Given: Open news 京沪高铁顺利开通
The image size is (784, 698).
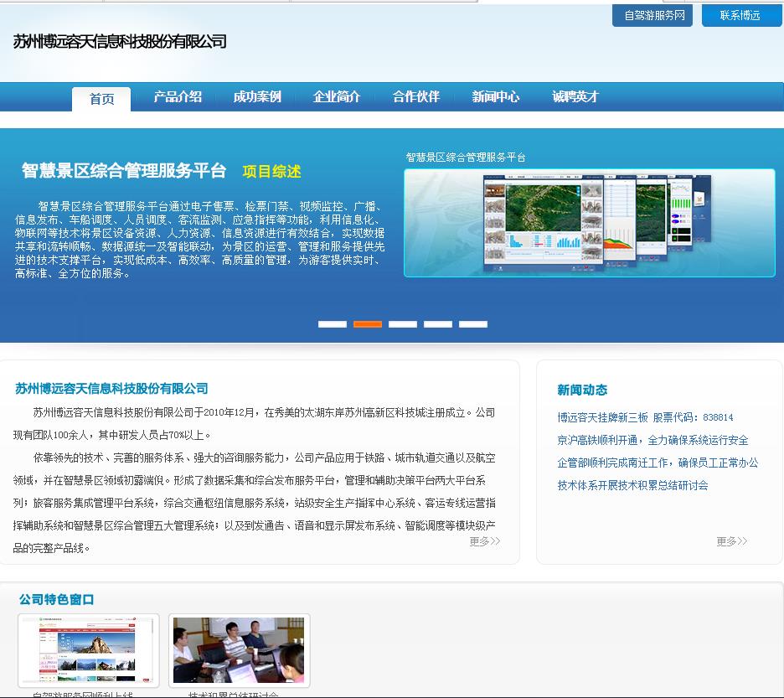Looking at the screenshot, I should pos(652,440).
